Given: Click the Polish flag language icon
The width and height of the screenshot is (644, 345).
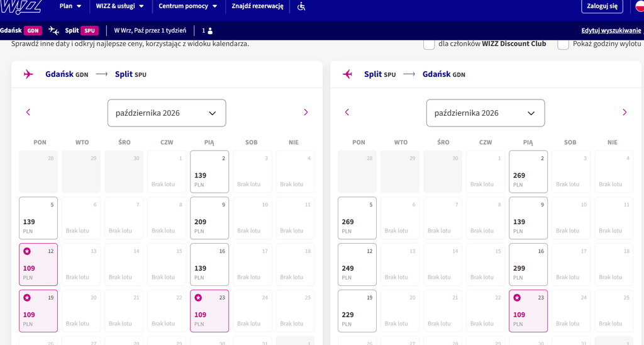Looking at the screenshot, I should point(640,6).
